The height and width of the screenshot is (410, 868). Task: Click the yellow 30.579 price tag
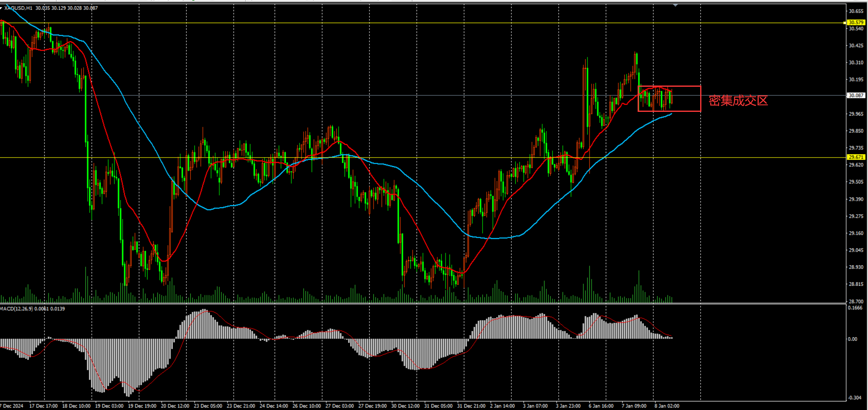coord(856,22)
